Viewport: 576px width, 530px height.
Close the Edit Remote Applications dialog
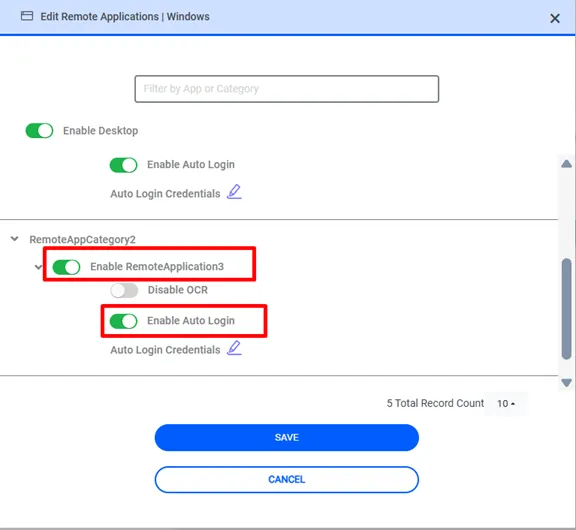click(554, 18)
